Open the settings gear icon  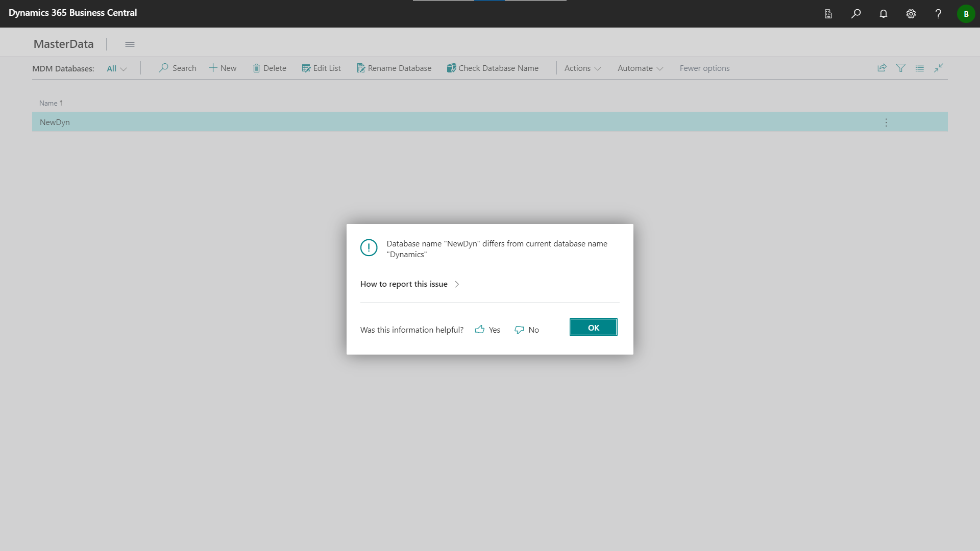(x=911, y=14)
